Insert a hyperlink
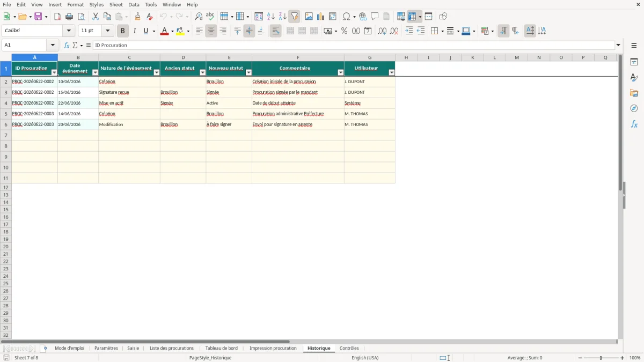Screen dimensions: 644x362 [363, 17]
